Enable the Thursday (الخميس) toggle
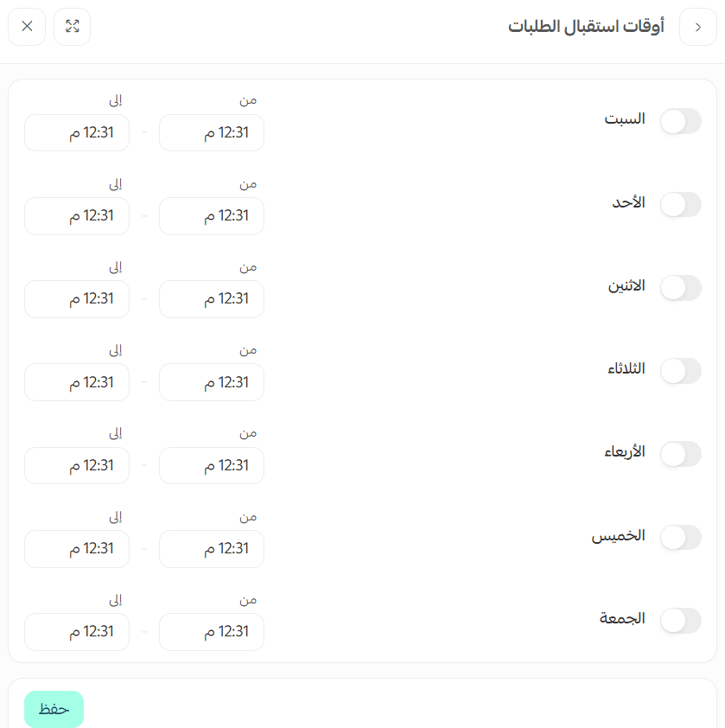The height and width of the screenshot is (728, 725). click(680, 537)
